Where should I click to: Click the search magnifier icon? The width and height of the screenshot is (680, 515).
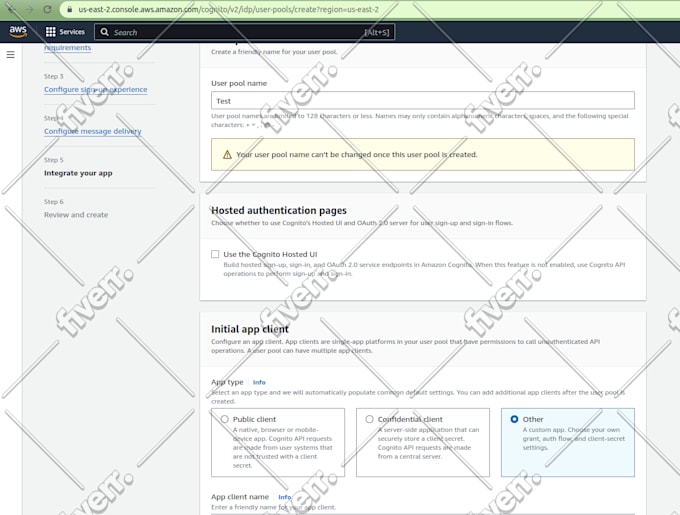(105, 32)
